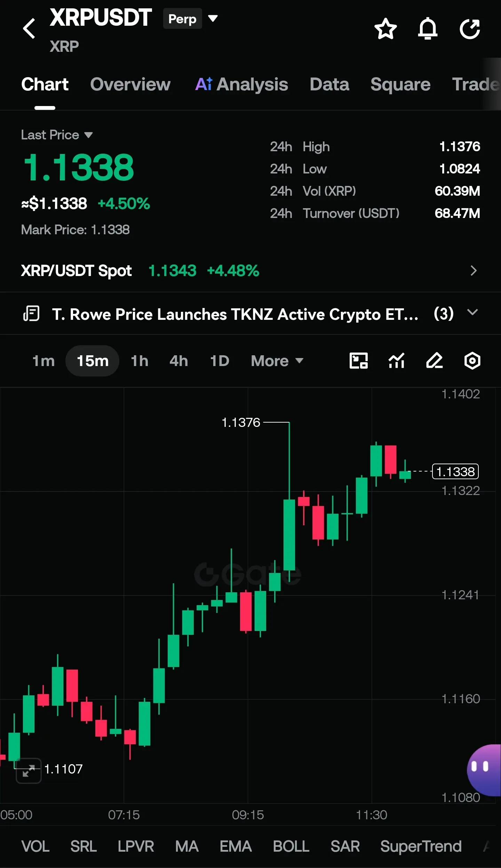Toggle the BOLL indicator
This screenshot has width=501, height=868.
click(291, 846)
